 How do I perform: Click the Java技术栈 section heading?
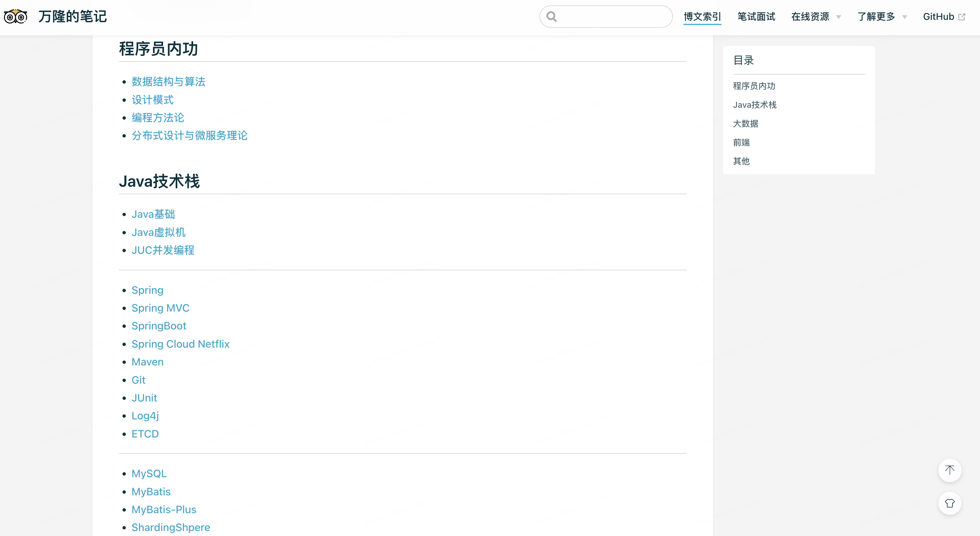[x=159, y=181]
